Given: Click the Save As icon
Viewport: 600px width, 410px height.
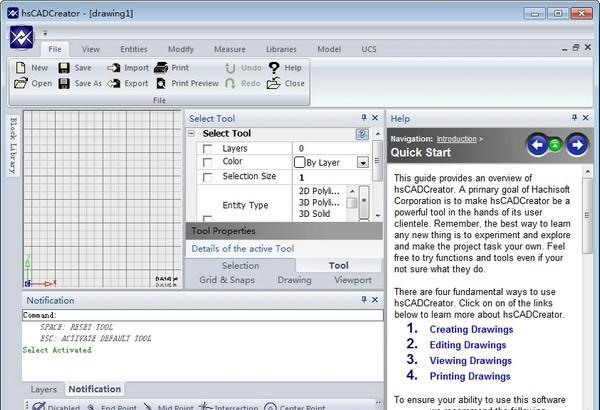Looking at the screenshot, I should point(64,83).
